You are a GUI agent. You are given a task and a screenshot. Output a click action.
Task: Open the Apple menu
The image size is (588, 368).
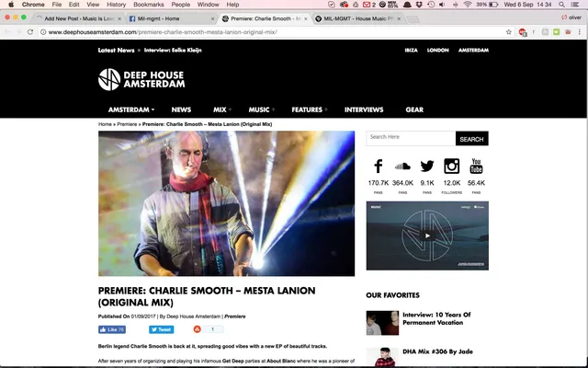coord(11,5)
